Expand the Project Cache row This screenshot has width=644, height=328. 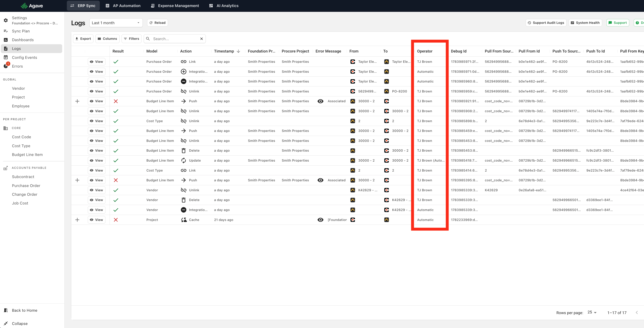click(x=77, y=220)
